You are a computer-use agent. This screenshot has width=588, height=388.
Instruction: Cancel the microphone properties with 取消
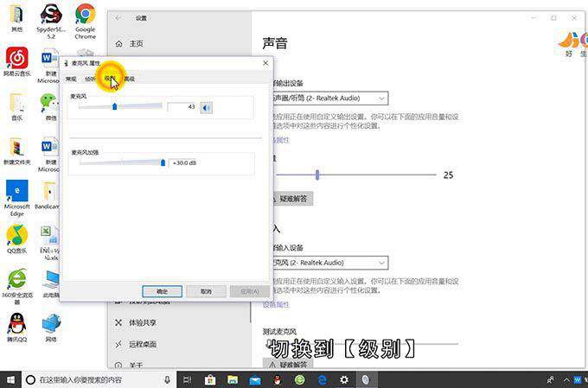[206, 291]
